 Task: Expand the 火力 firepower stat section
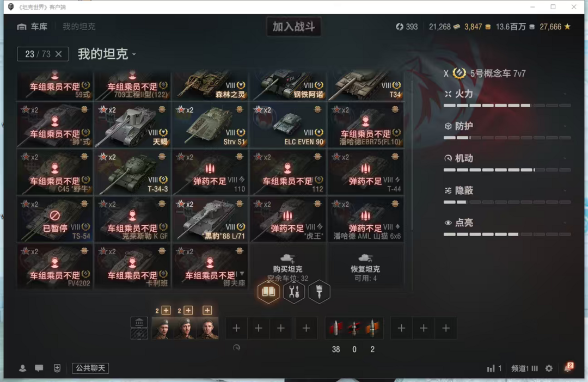(x=507, y=94)
